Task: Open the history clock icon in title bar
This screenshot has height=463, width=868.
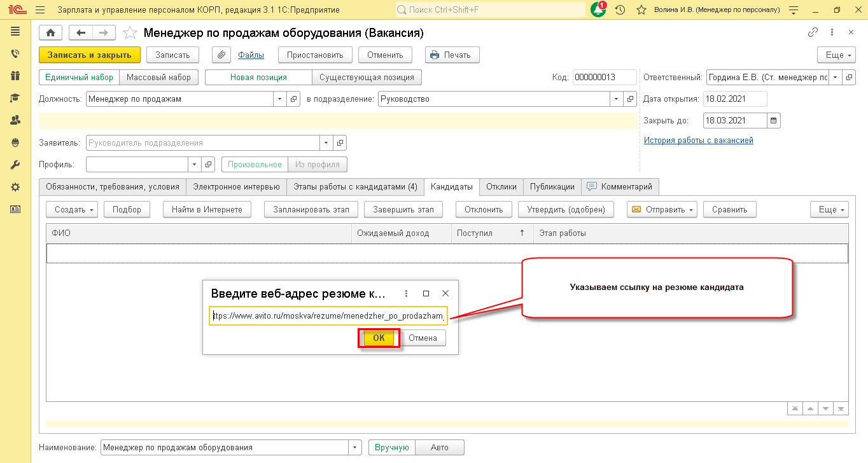Action: [x=620, y=10]
